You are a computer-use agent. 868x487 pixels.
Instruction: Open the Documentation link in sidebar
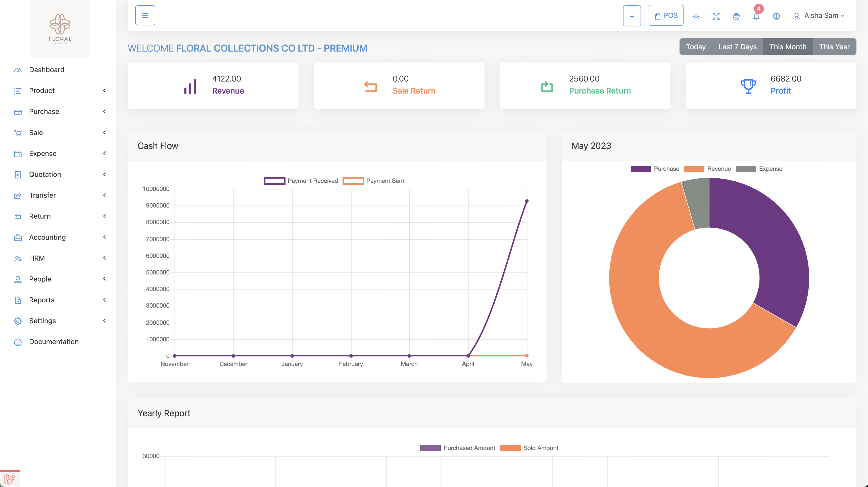coord(54,342)
